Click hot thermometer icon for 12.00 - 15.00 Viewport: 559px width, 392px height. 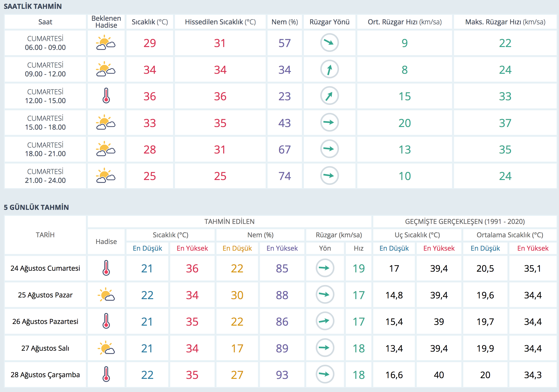click(x=106, y=96)
